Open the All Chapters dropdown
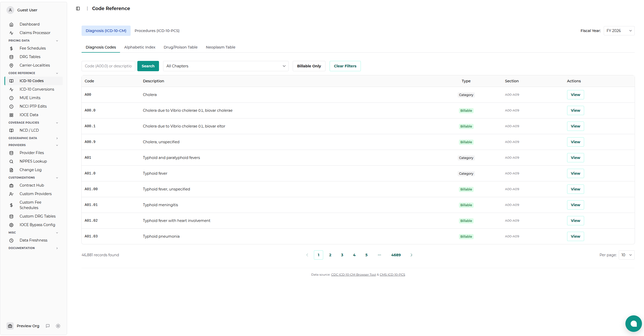This screenshot has height=336, width=644. (226, 66)
